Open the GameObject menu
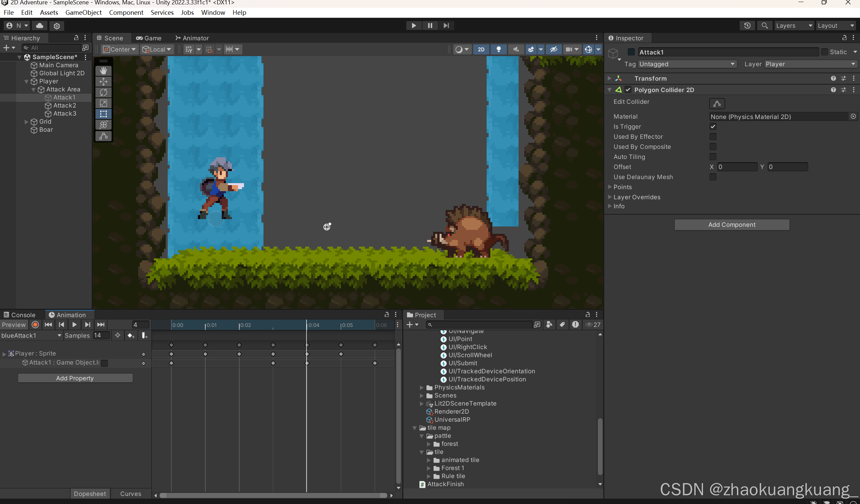The height and width of the screenshot is (504, 860). (x=83, y=13)
